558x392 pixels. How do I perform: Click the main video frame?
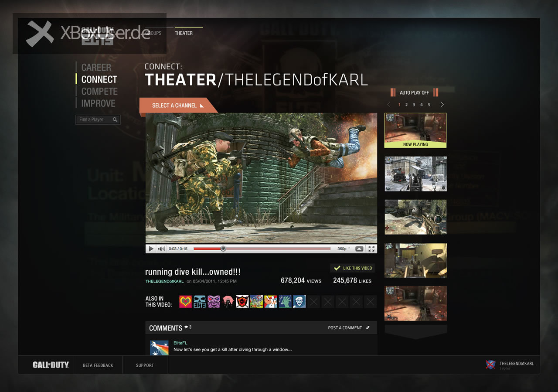pos(261,178)
